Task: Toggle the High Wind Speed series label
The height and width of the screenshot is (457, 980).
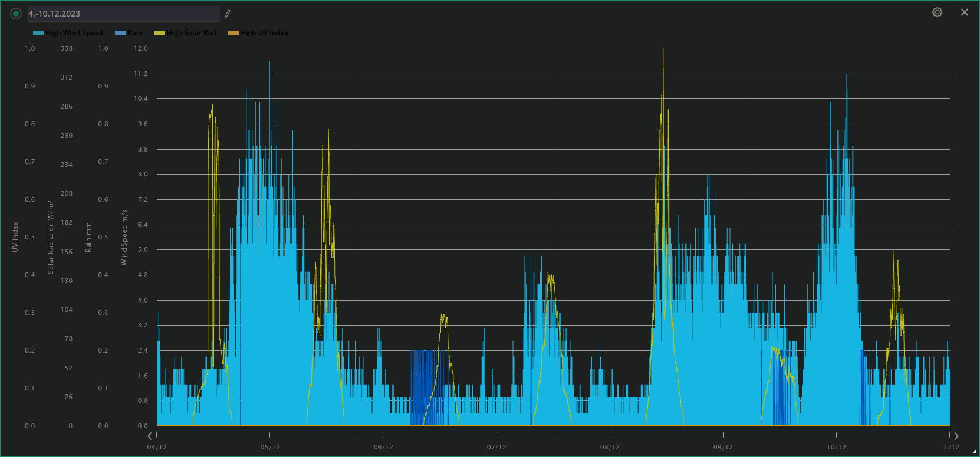Action: pyautogui.click(x=74, y=33)
